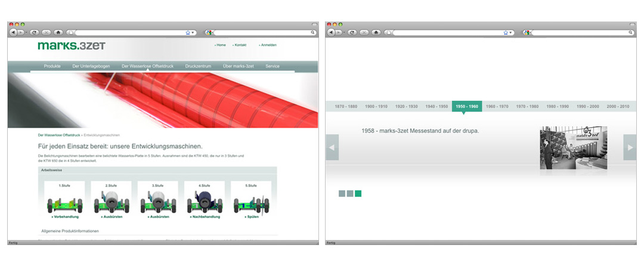Open the history dropdown next to the left browser's forward arrow
The height and width of the screenshot is (279, 644).
pos(26,32)
